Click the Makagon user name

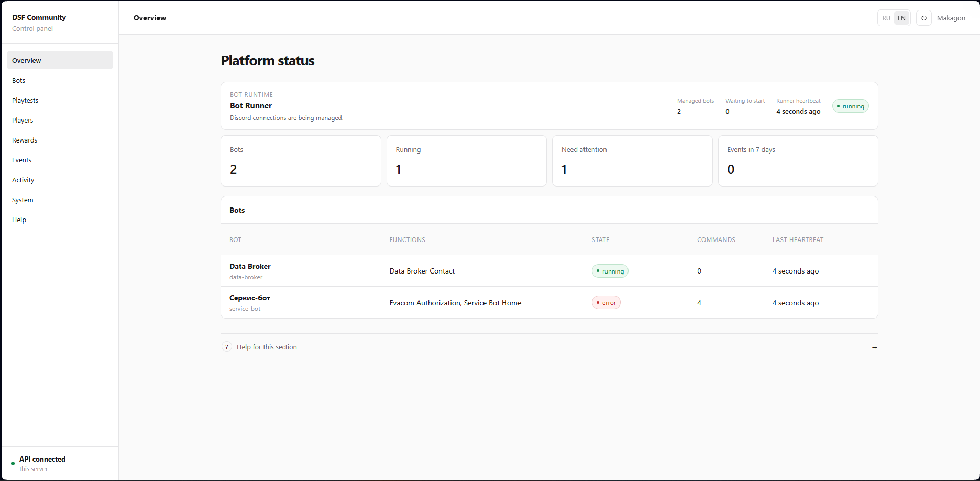point(951,18)
